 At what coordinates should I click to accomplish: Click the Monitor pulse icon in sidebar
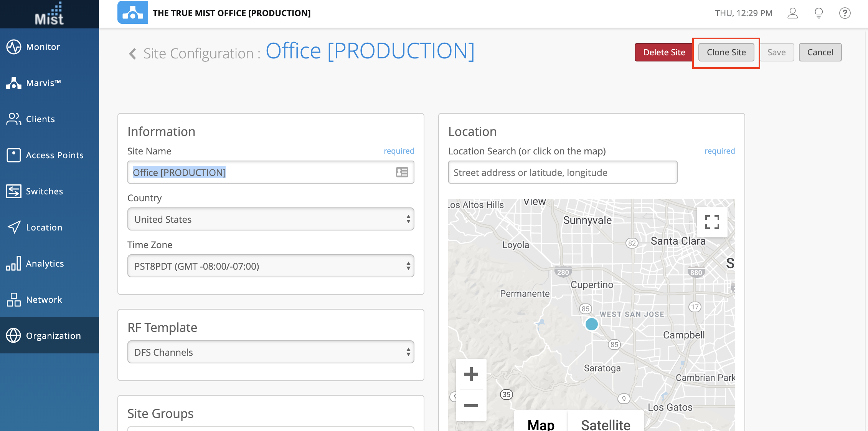tap(14, 47)
